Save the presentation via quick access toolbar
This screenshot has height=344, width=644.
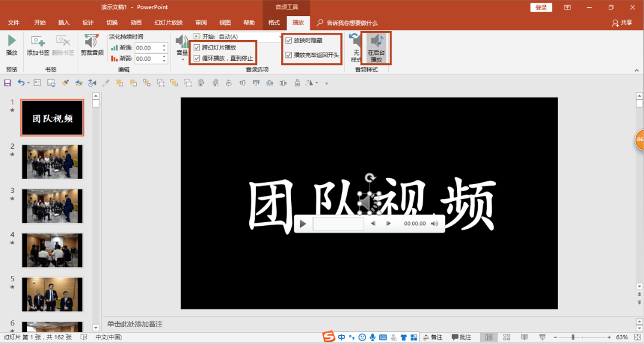[x=7, y=82]
